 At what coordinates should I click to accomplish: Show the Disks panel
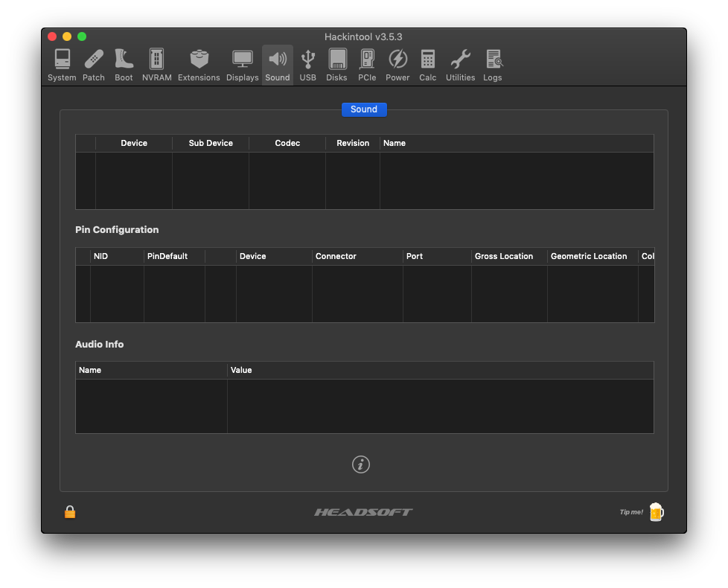(x=337, y=65)
